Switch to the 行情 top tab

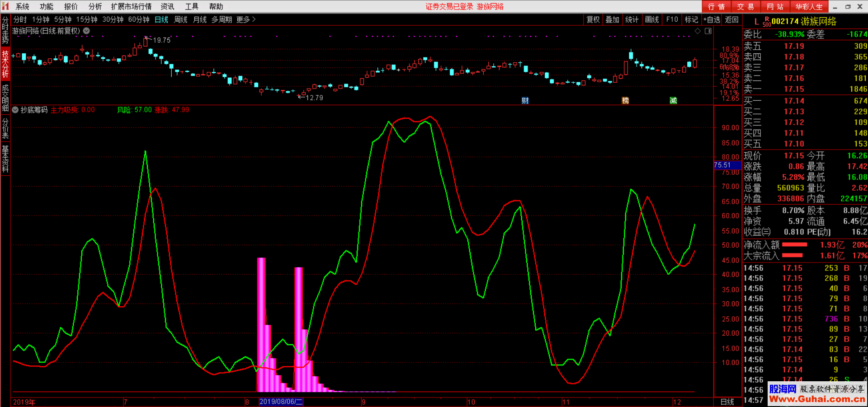coord(716,6)
